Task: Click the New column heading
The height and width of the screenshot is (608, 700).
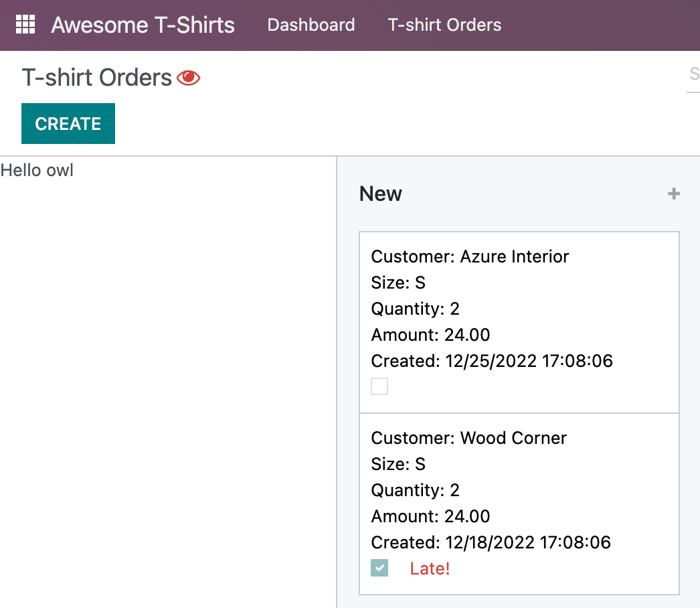Action: pyautogui.click(x=381, y=194)
